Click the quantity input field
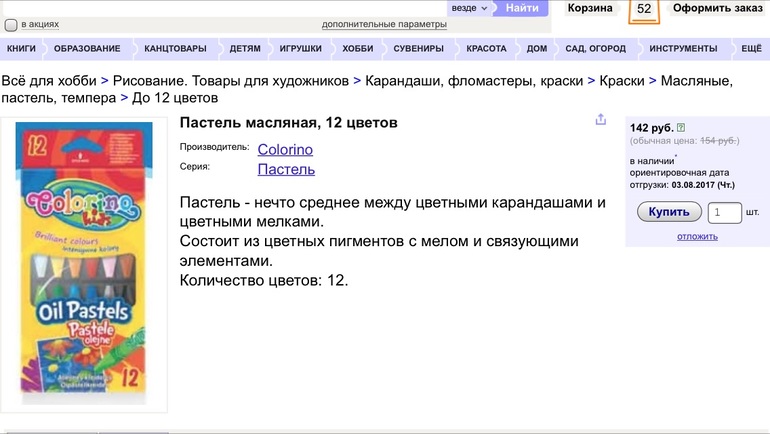The width and height of the screenshot is (770, 434). (724, 212)
